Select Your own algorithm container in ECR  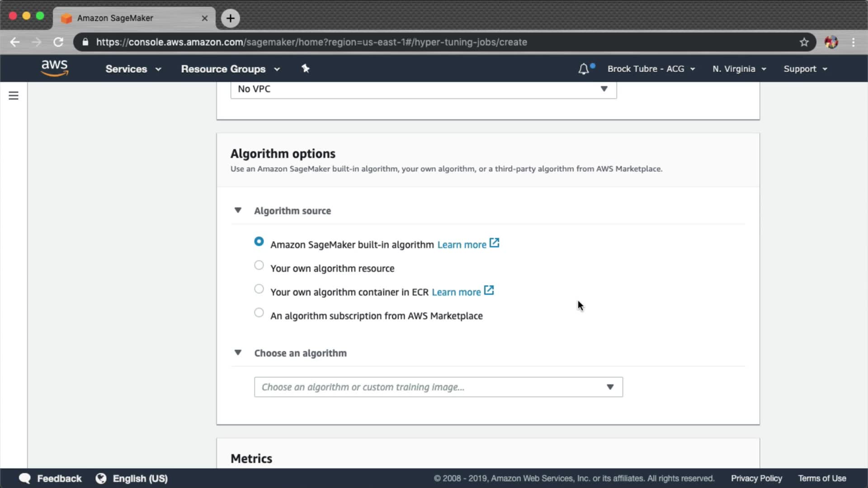click(259, 289)
